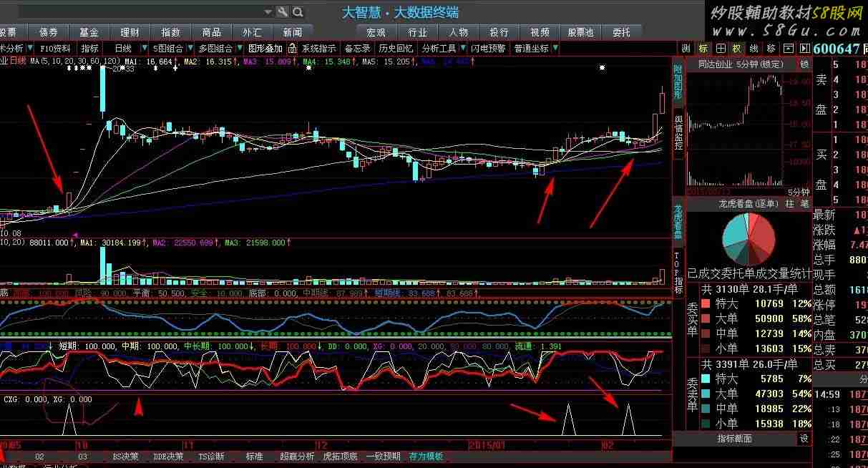Click the 设 settings button
The width and height of the screenshot is (868, 468).
point(804,438)
